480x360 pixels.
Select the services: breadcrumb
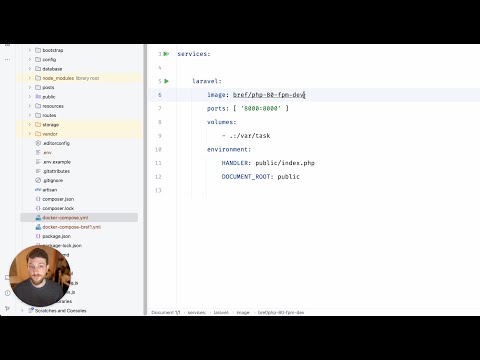[197, 312]
